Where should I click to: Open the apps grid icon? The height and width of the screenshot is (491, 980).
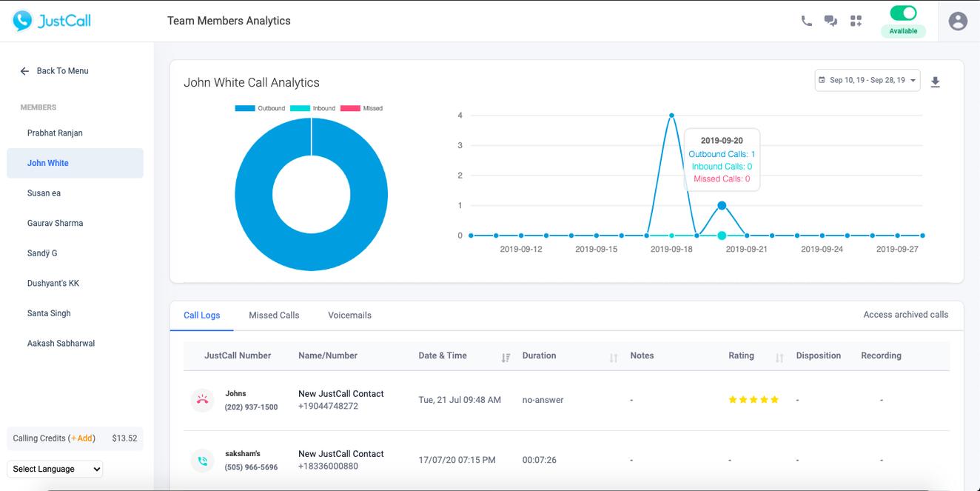856,21
